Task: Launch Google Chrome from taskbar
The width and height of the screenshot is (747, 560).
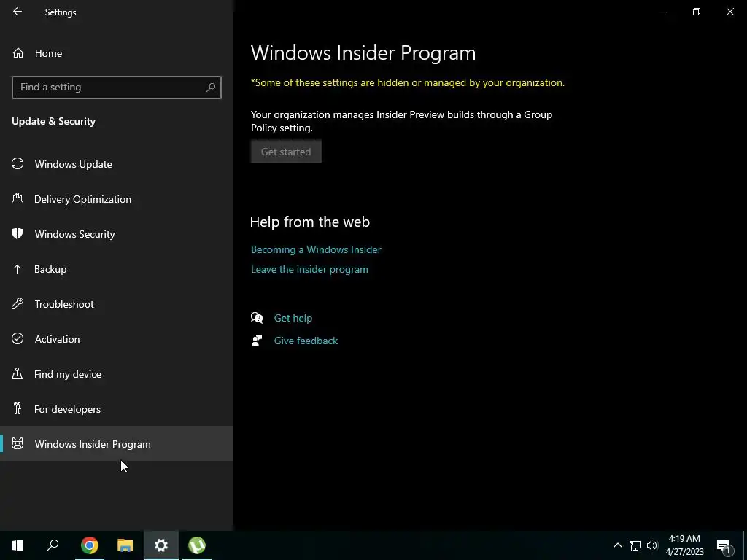Action: 90,545
